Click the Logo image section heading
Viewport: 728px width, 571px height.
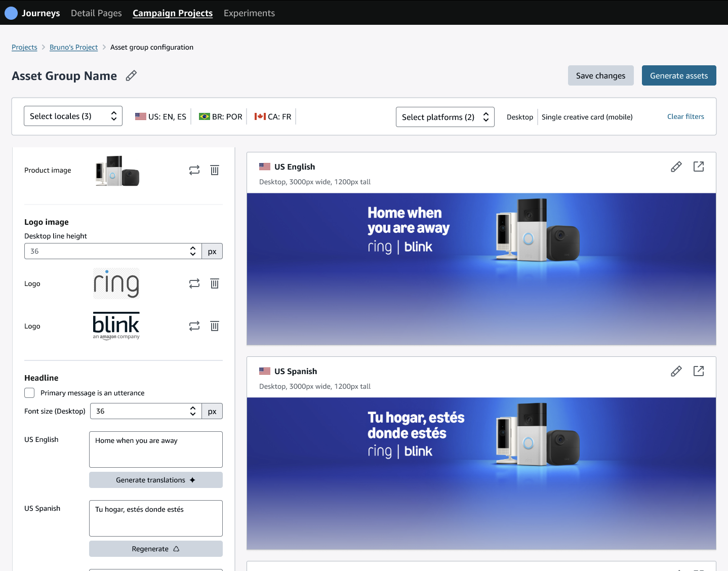tap(47, 222)
